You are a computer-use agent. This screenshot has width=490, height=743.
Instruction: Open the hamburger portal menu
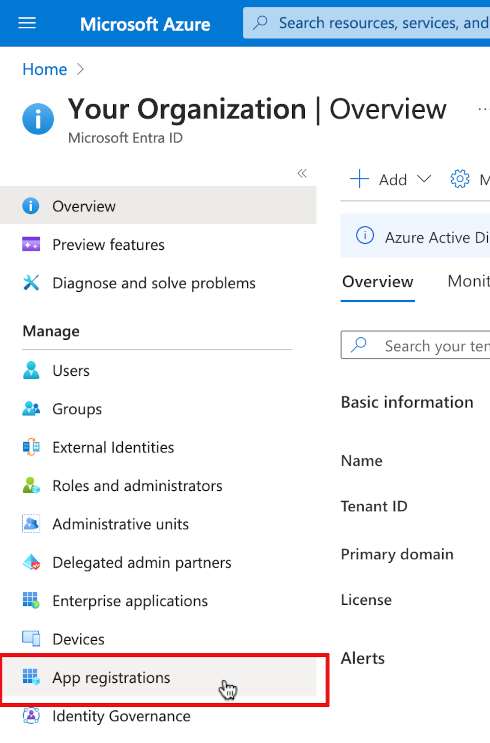click(x=27, y=23)
